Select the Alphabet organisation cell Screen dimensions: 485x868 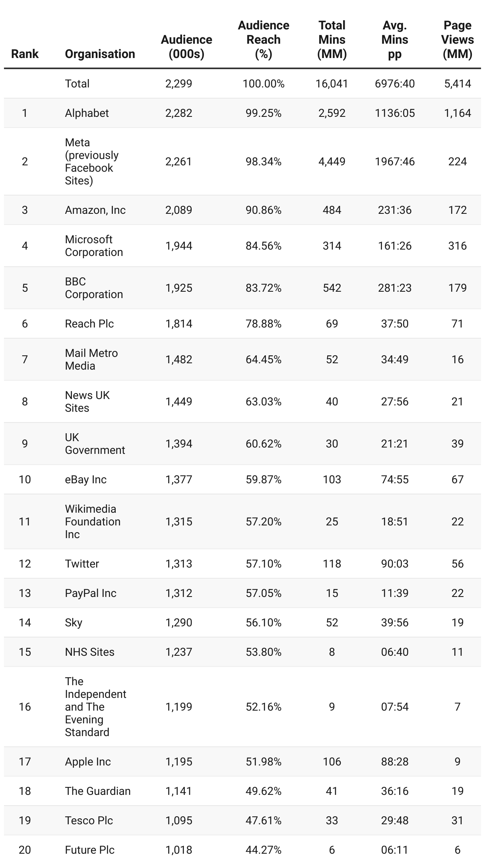pyautogui.click(x=87, y=113)
